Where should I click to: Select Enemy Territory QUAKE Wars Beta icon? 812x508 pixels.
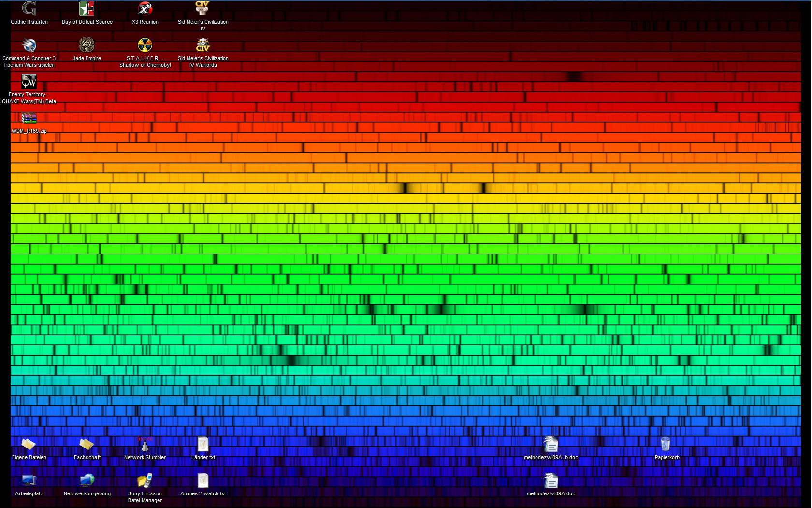coord(29,82)
